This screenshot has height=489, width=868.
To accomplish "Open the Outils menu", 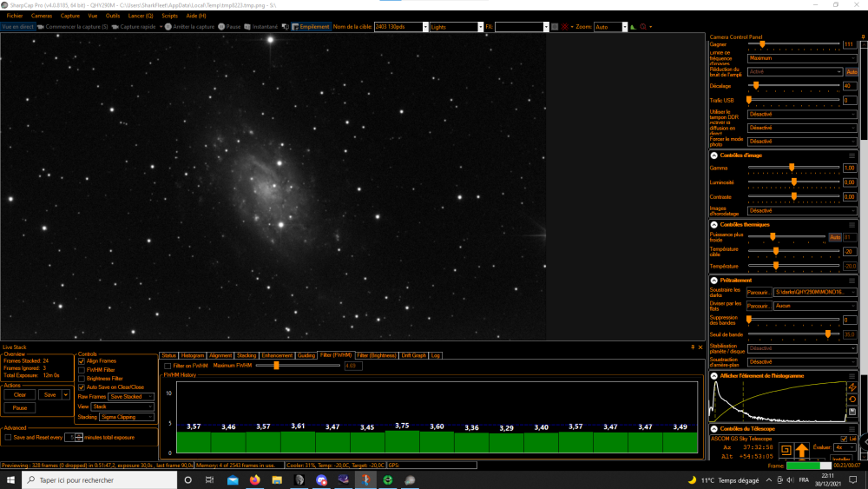I will (x=113, y=16).
